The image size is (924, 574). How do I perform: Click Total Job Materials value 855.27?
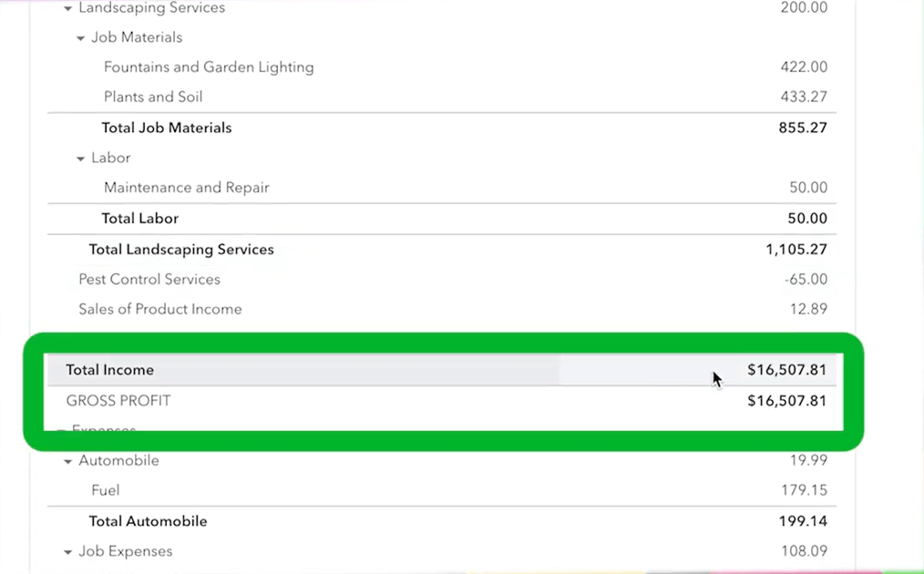coord(803,128)
